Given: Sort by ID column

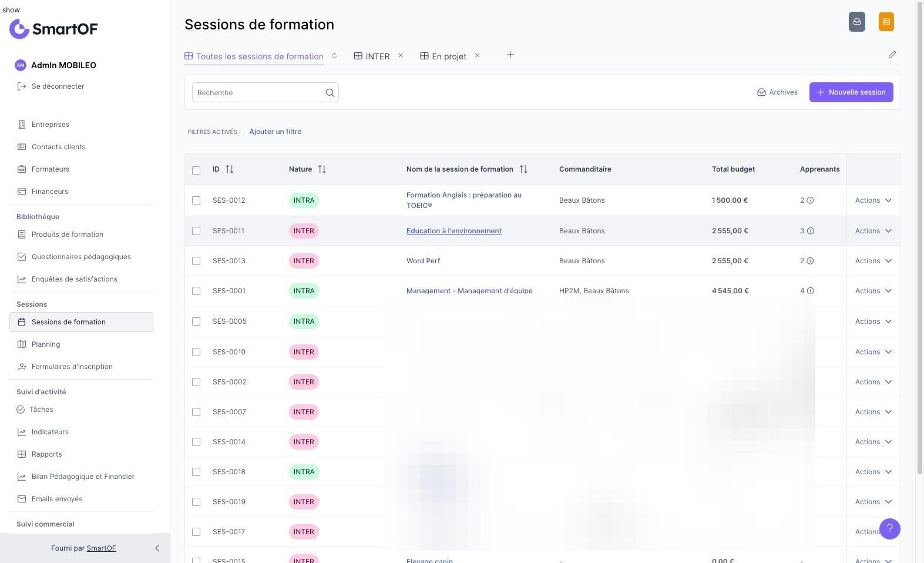Looking at the screenshot, I should coord(230,169).
